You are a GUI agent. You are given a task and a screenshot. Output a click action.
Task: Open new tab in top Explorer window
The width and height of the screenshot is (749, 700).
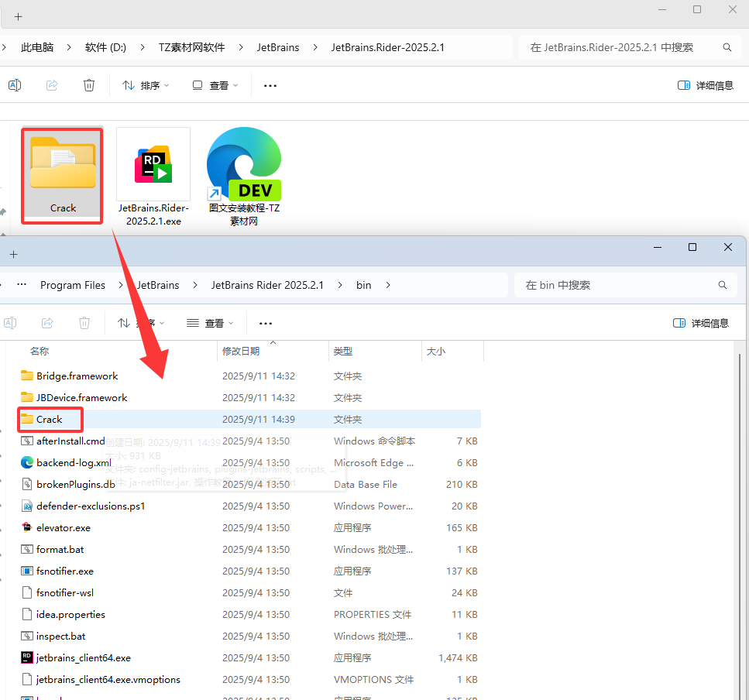[x=18, y=17]
